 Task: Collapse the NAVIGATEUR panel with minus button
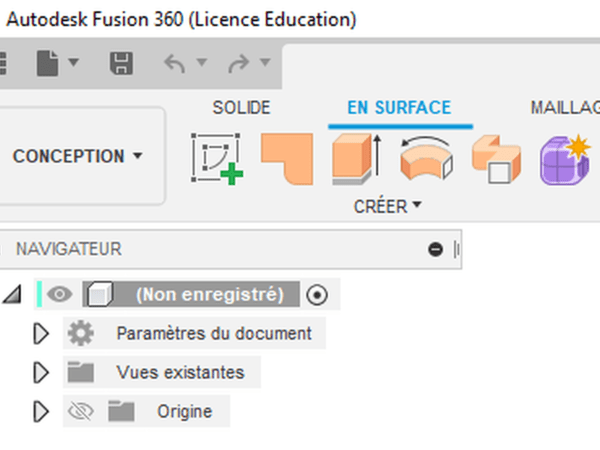[435, 249]
